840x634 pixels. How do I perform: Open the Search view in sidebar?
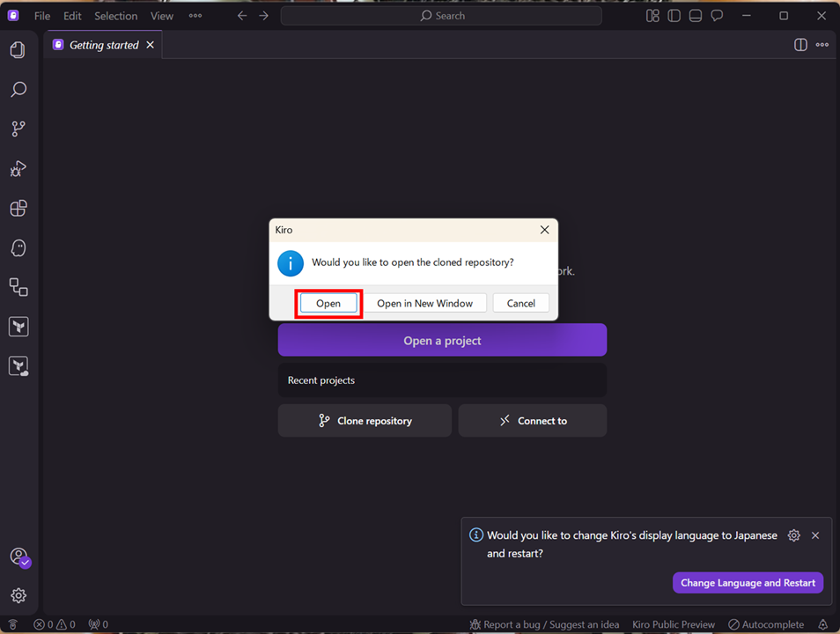tap(18, 89)
